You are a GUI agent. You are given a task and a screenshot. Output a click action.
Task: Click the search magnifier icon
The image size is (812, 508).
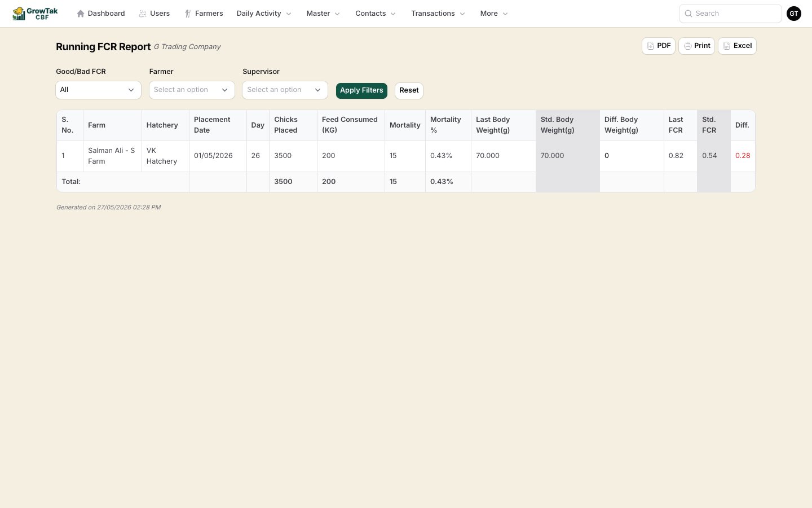click(x=689, y=14)
